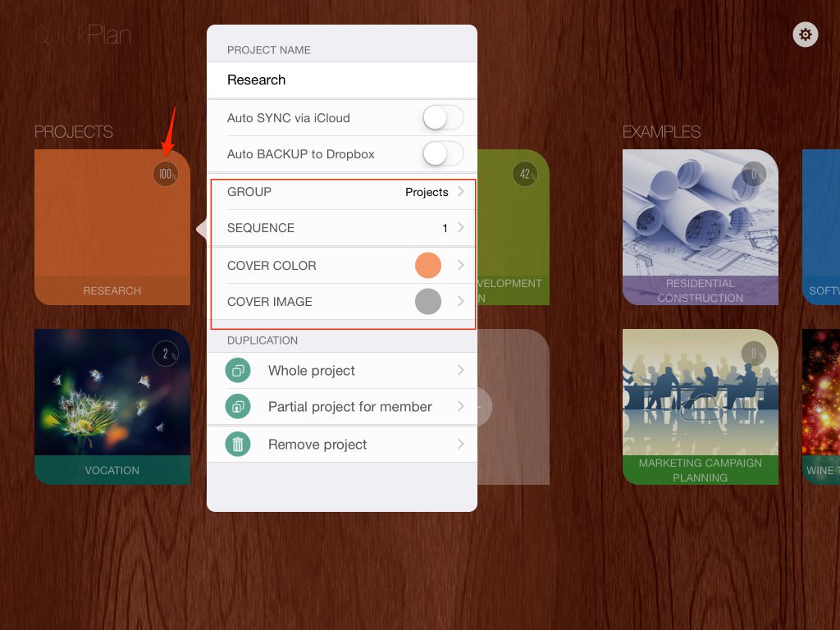Choose Partial project for member
This screenshot has width=840, height=630.
click(x=349, y=407)
